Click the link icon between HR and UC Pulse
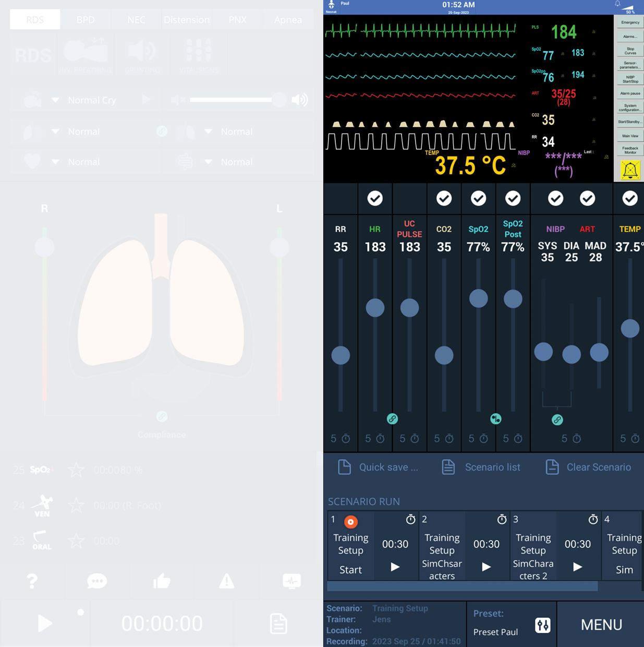The width and height of the screenshot is (644, 647). 392,418
